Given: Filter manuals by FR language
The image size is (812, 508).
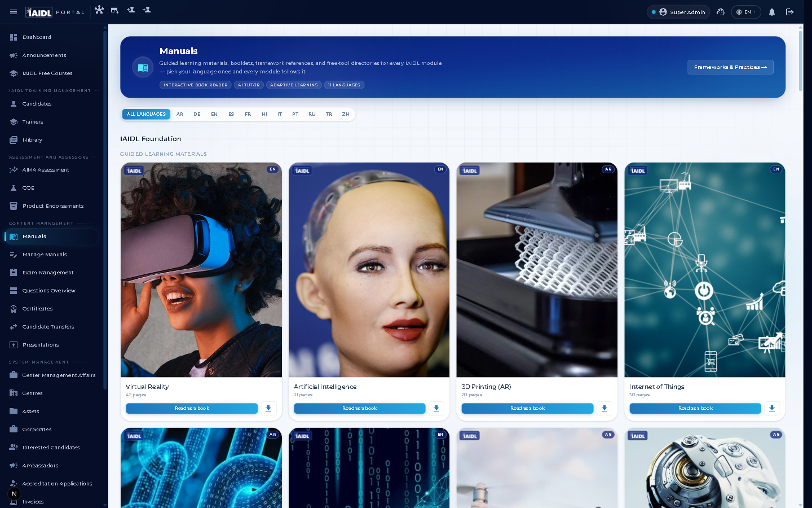Looking at the screenshot, I should click(248, 114).
